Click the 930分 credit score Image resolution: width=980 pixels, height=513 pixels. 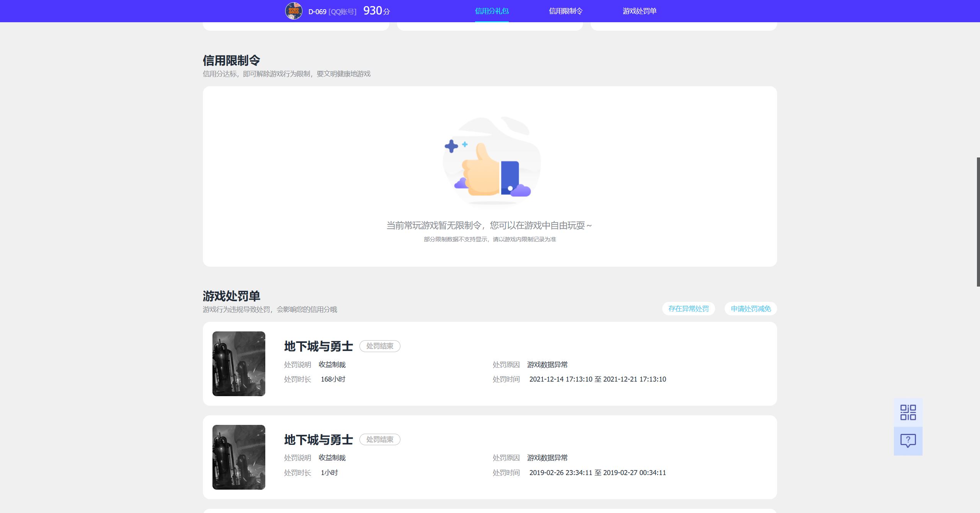tap(376, 11)
